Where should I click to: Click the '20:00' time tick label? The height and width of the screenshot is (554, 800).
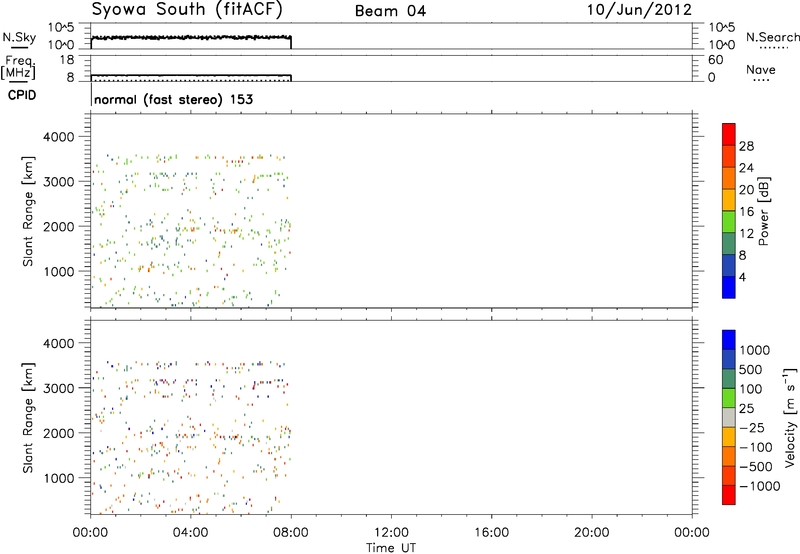tap(591, 533)
